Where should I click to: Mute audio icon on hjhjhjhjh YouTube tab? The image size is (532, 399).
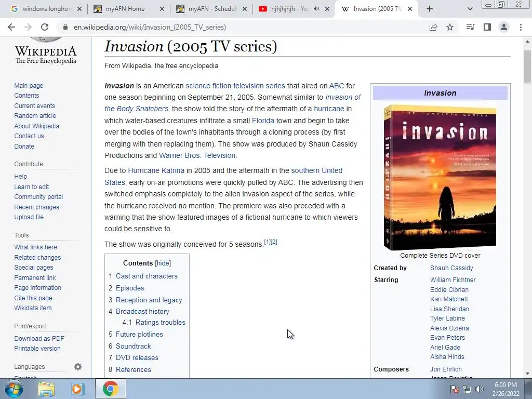coord(316,9)
